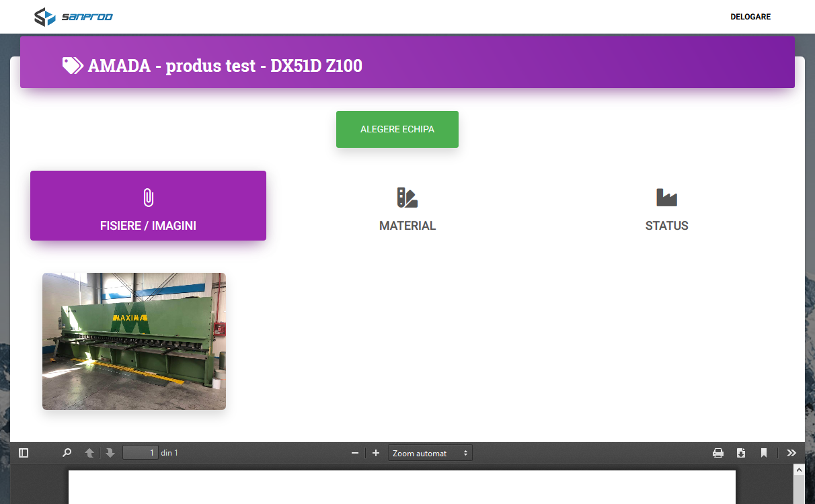Zoom in with the plus button
Screen dimensions: 815x504
pyautogui.click(x=376, y=453)
